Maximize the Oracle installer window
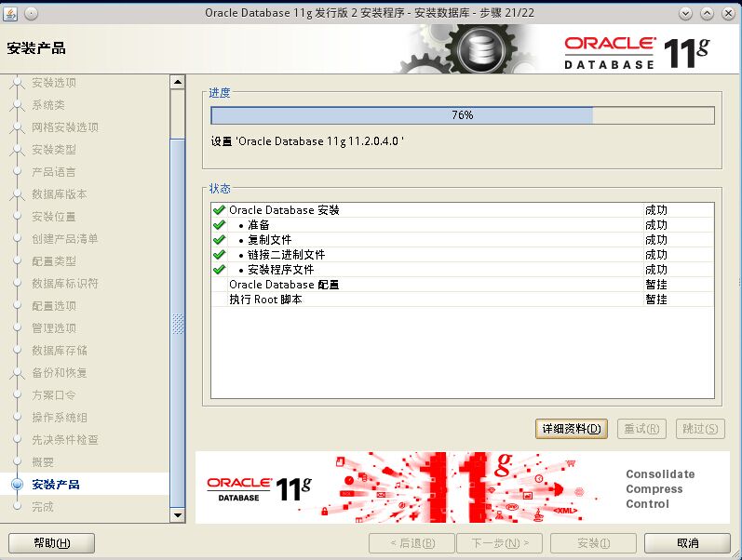 pos(707,14)
